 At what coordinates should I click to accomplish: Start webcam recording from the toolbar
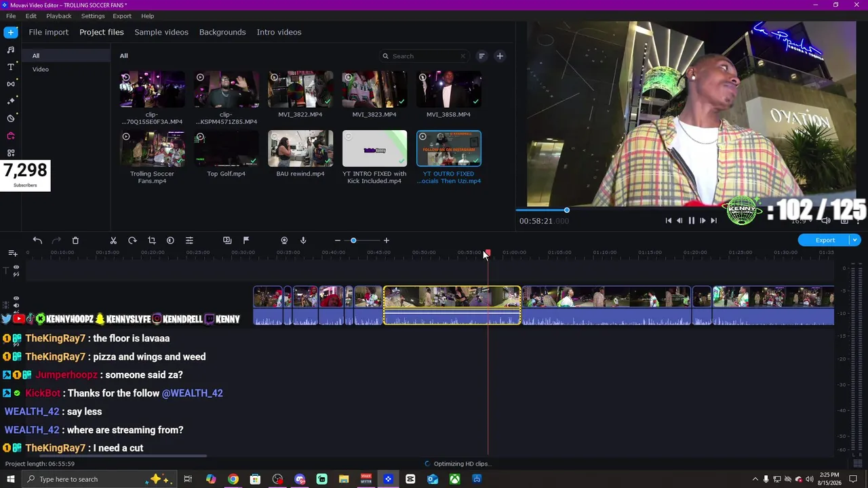point(284,241)
